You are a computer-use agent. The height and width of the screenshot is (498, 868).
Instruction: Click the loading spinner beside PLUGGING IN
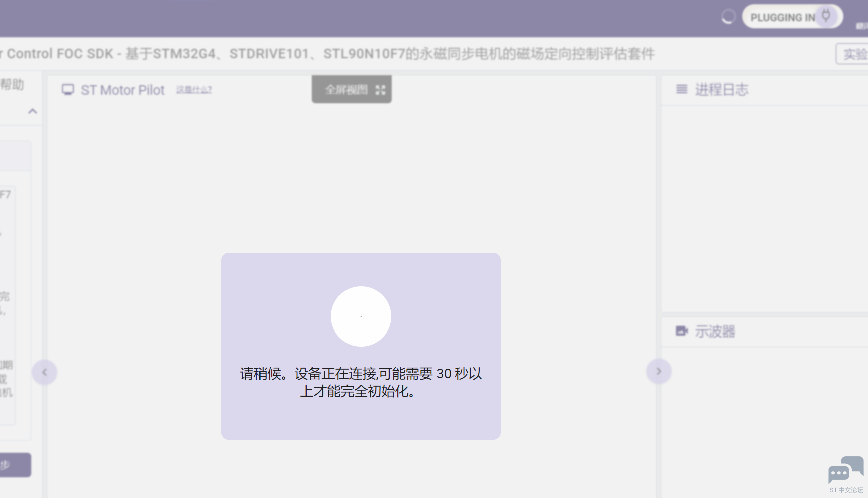coord(728,17)
